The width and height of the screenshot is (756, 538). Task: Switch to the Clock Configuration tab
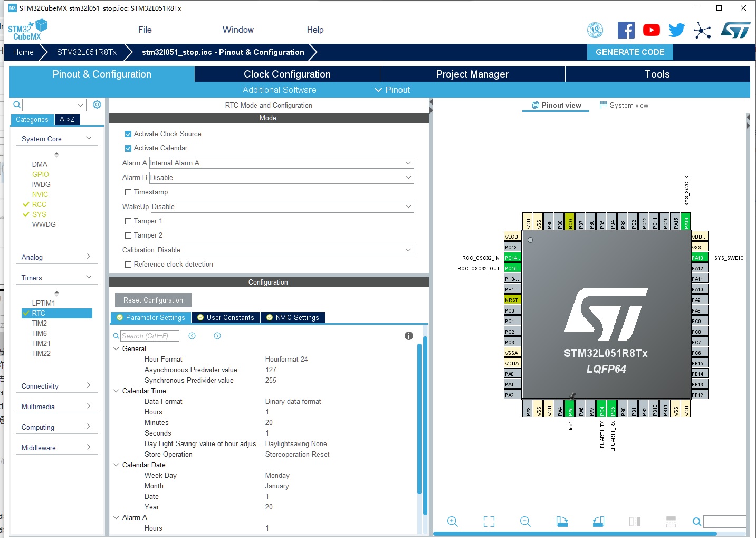point(286,74)
